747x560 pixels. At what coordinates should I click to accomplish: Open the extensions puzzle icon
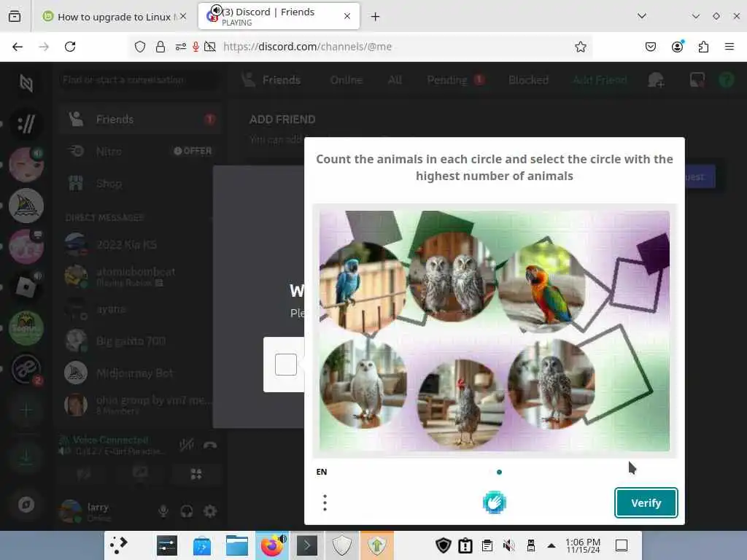coord(703,47)
